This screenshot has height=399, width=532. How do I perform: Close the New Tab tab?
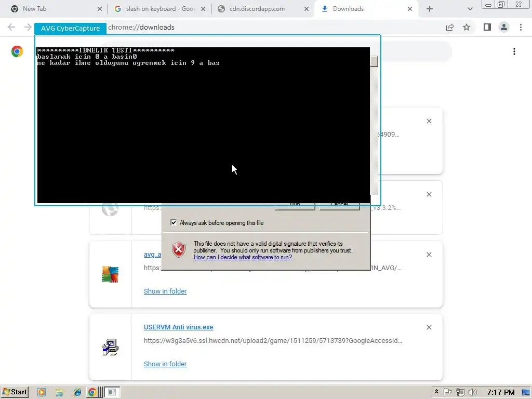(100, 9)
